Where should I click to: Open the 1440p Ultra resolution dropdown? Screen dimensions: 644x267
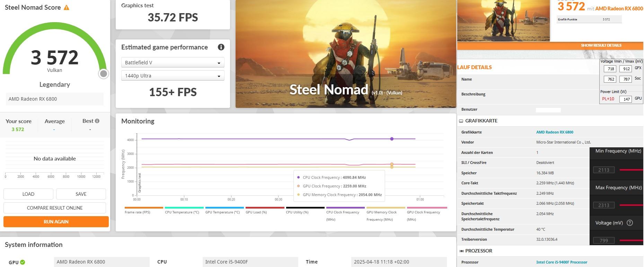[x=173, y=76]
